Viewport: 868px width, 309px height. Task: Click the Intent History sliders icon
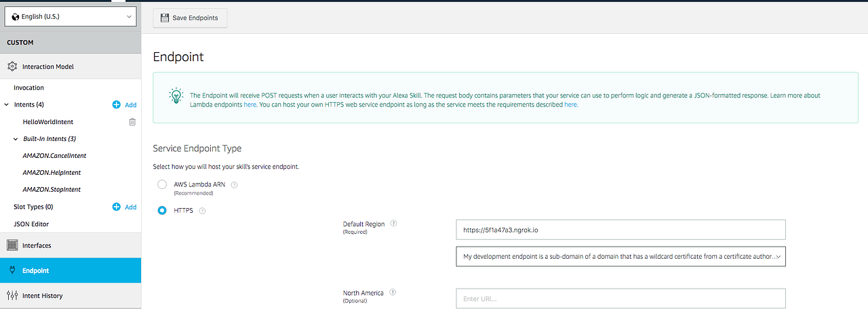pyautogui.click(x=12, y=295)
